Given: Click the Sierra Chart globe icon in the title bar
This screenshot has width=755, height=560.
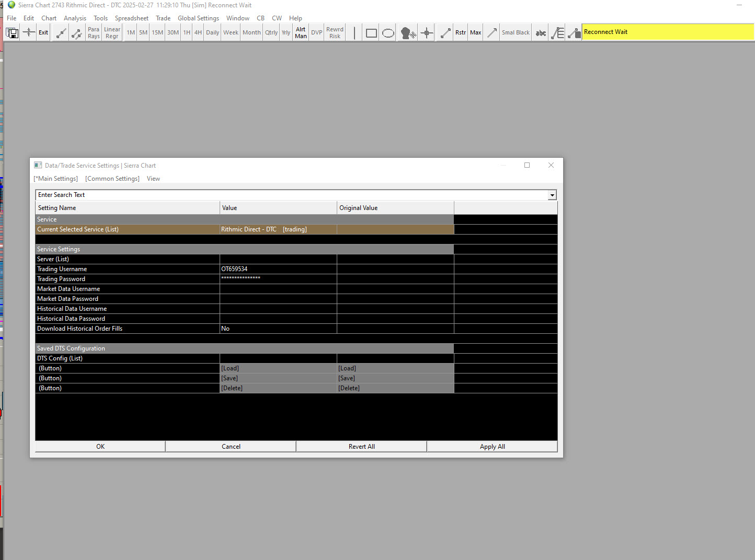Looking at the screenshot, I should [12, 5].
